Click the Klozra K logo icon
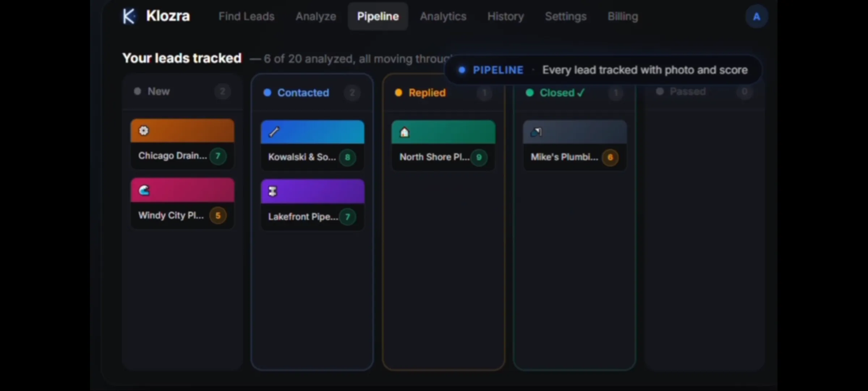Screen dimensions: 868x391 point(129,16)
